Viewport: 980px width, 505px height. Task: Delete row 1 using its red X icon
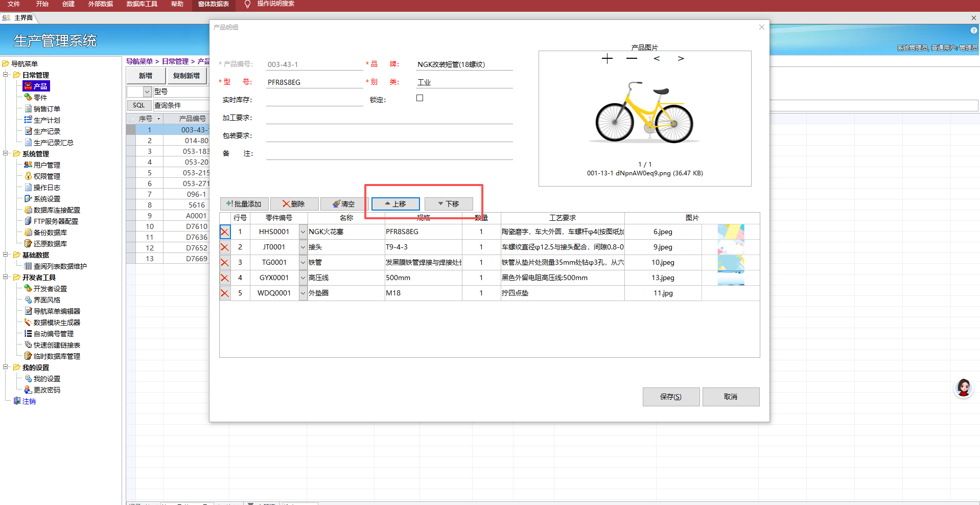pyautogui.click(x=225, y=232)
